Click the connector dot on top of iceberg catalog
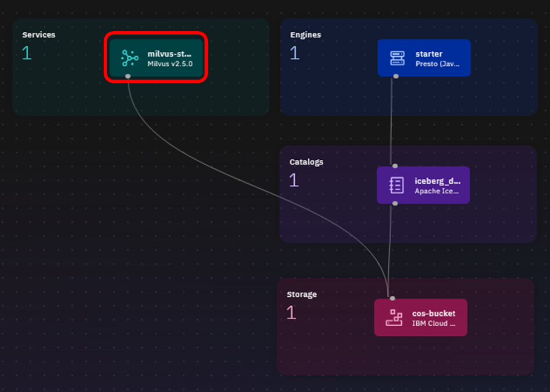Screen dimensions: 550x392 point(395,166)
